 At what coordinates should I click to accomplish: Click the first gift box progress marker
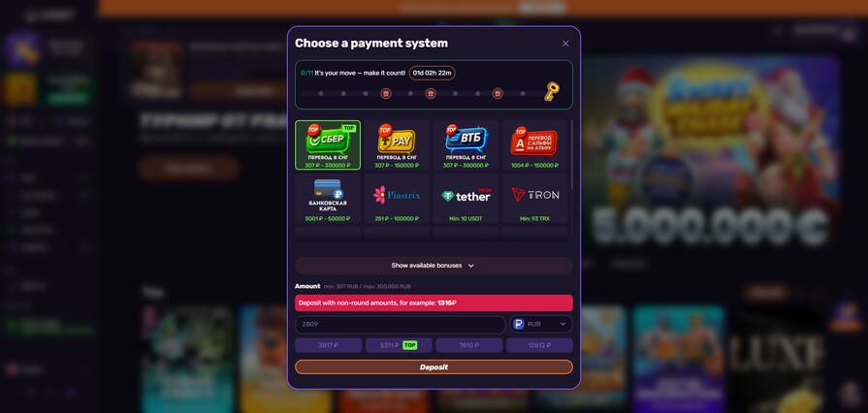[x=386, y=94]
